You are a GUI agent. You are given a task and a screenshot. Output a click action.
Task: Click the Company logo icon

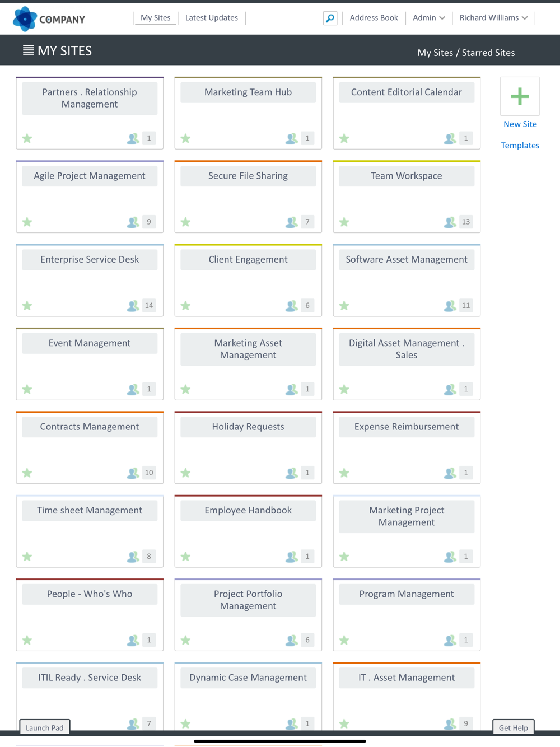(x=25, y=19)
